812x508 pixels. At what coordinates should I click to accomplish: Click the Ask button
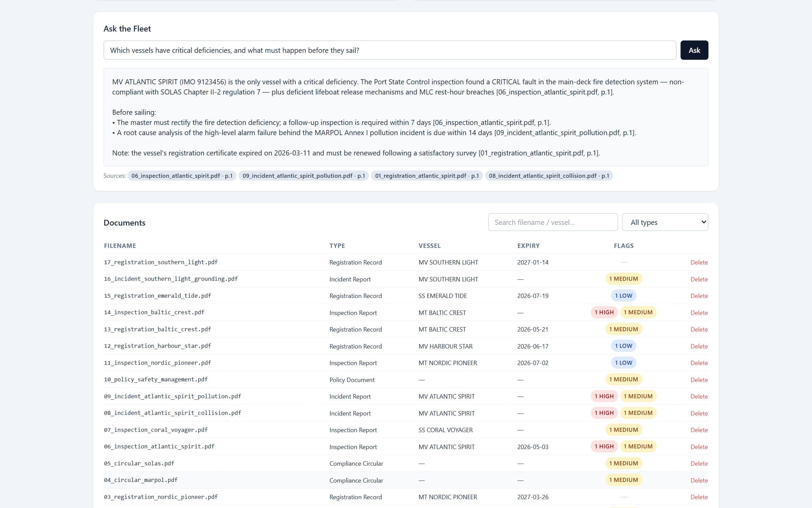tap(694, 50)
